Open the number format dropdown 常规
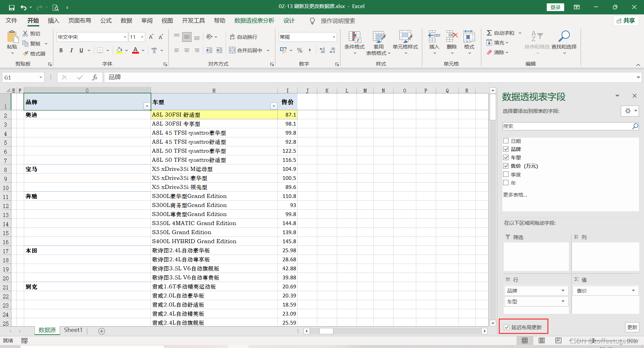Viewport: 644px width, 348px height. coord(334,37)
